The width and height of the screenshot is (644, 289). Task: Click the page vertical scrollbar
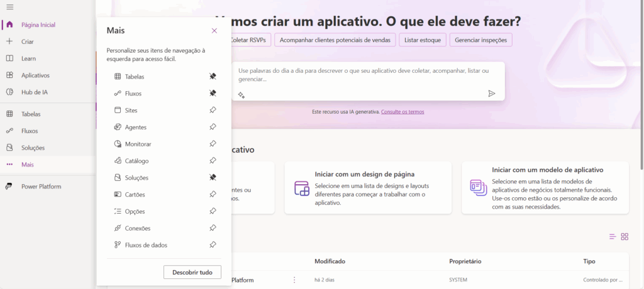(x=641, y=84)
